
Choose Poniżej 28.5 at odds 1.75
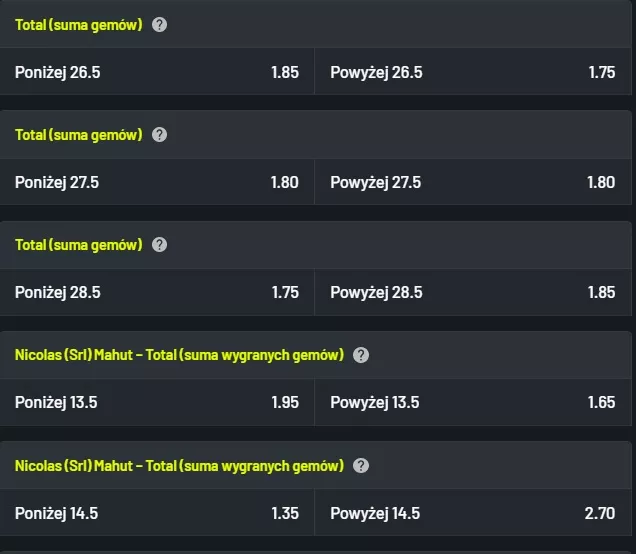coord(157,292)
